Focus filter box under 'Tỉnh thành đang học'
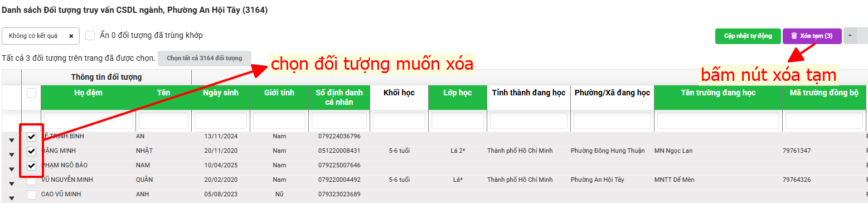Image resolution: width=868 pixels, height=203 pixels. pyautogui.click(x=528, y=121)
